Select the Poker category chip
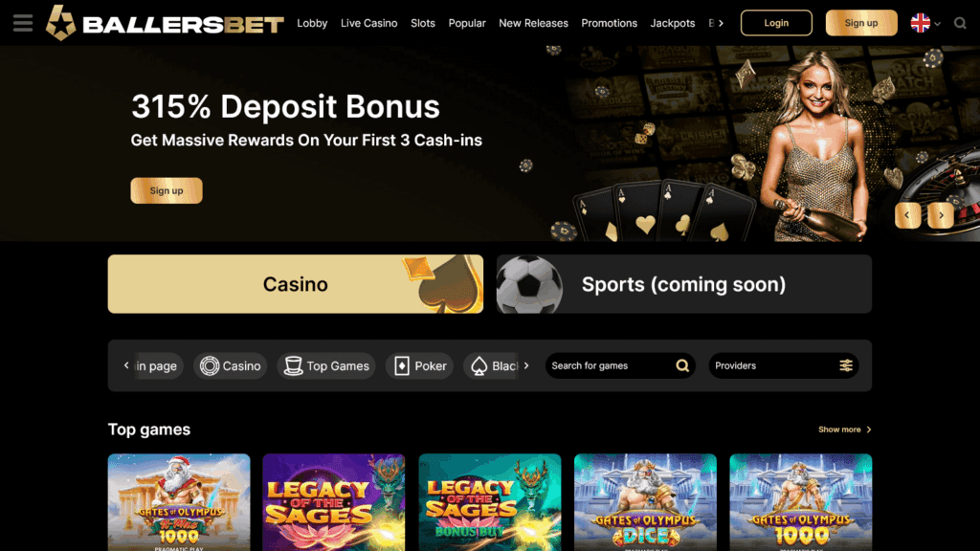Image resolution: width=980 pixels, height=551 pixels. [419, 366]
